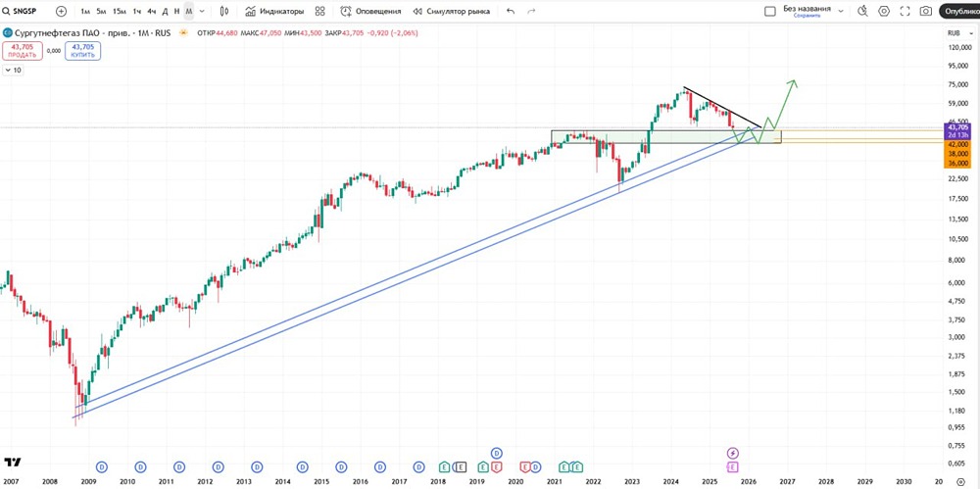Expand the timeframe list chevron
Screen dimensions: 980x489
202,11
